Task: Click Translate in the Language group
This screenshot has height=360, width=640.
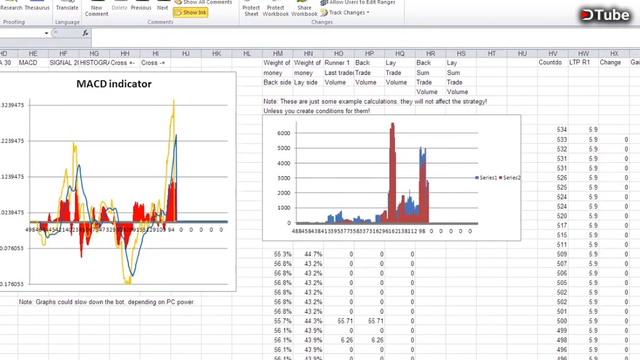Action: tap(67, 6)
